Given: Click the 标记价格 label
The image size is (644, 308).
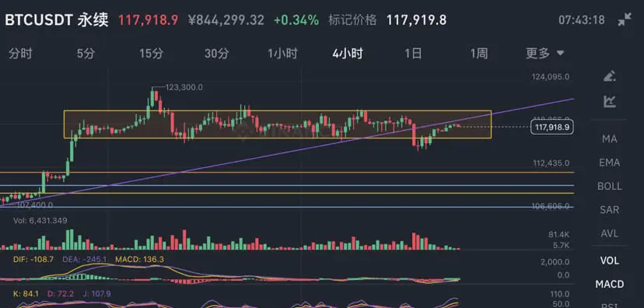Looking at the screenshot, I should pos(352,19).
